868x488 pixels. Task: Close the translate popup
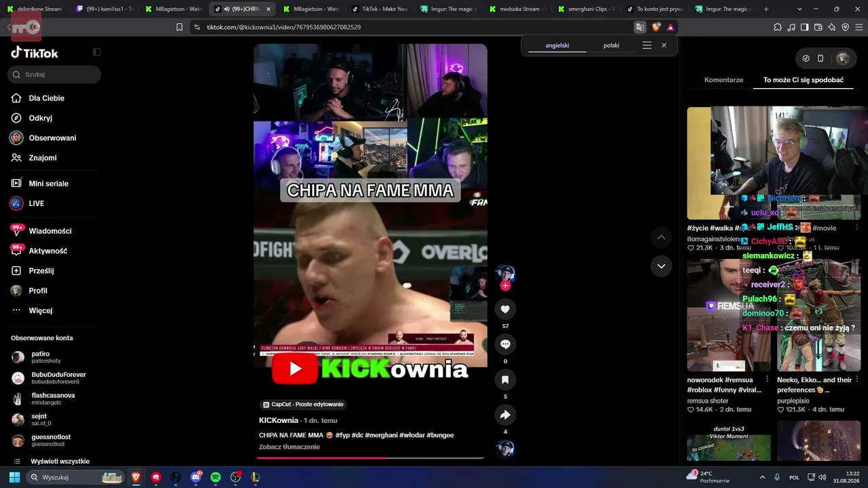(x=664, y=45)
